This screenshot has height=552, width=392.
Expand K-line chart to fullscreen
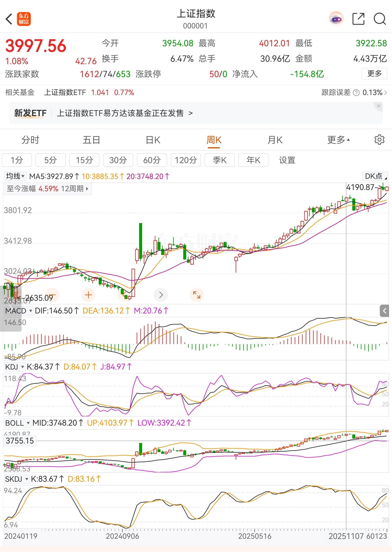(196, 295)
